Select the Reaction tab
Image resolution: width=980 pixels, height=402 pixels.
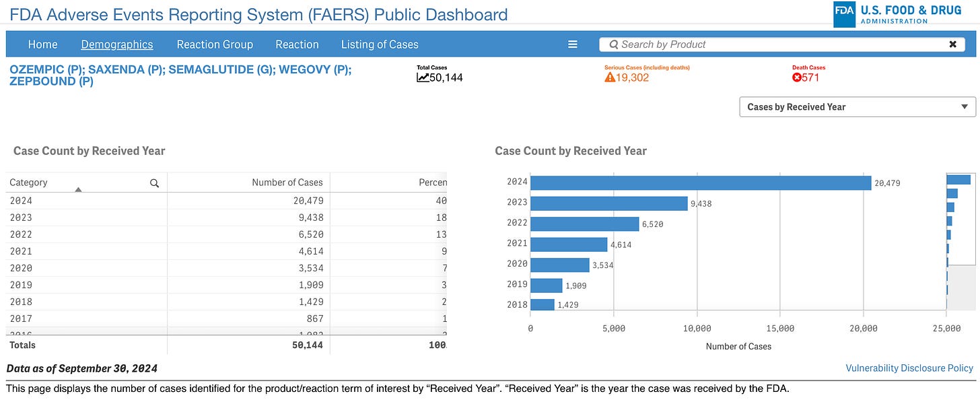(x=297, y=44)
